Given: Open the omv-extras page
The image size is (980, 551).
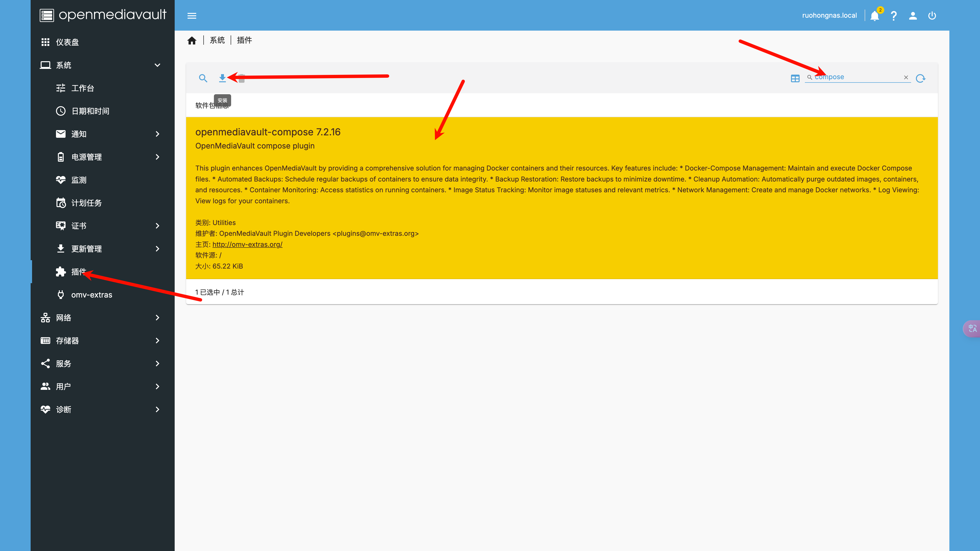Looking at the screenshot, I should pyautogui.click(x=102, y=295).
